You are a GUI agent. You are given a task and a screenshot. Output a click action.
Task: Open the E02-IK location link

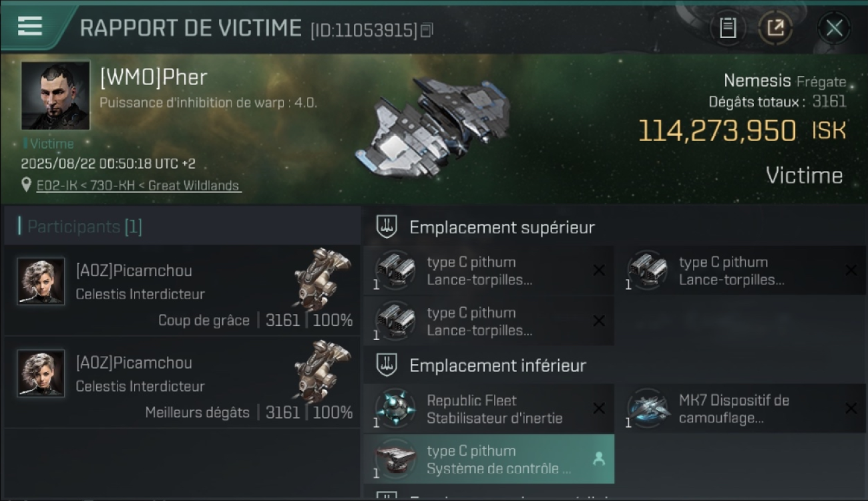coord(139,186)
